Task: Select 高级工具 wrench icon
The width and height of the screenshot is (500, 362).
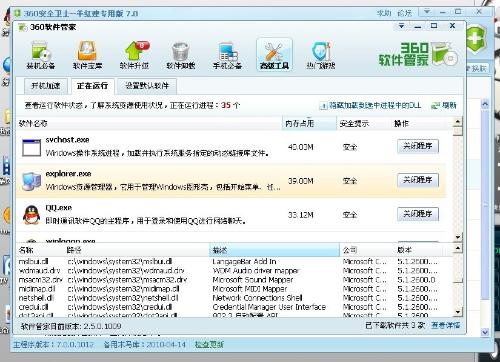Action: tap(274, 54)
